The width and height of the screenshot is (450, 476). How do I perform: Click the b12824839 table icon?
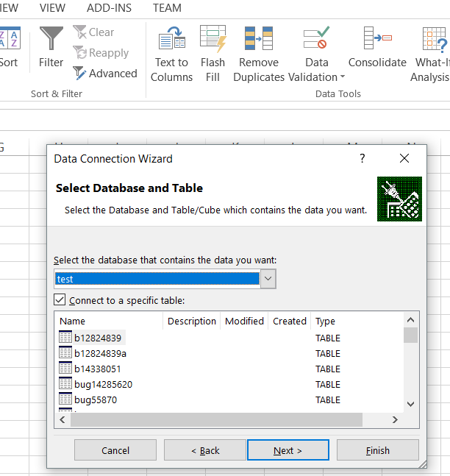coord(65,338)
